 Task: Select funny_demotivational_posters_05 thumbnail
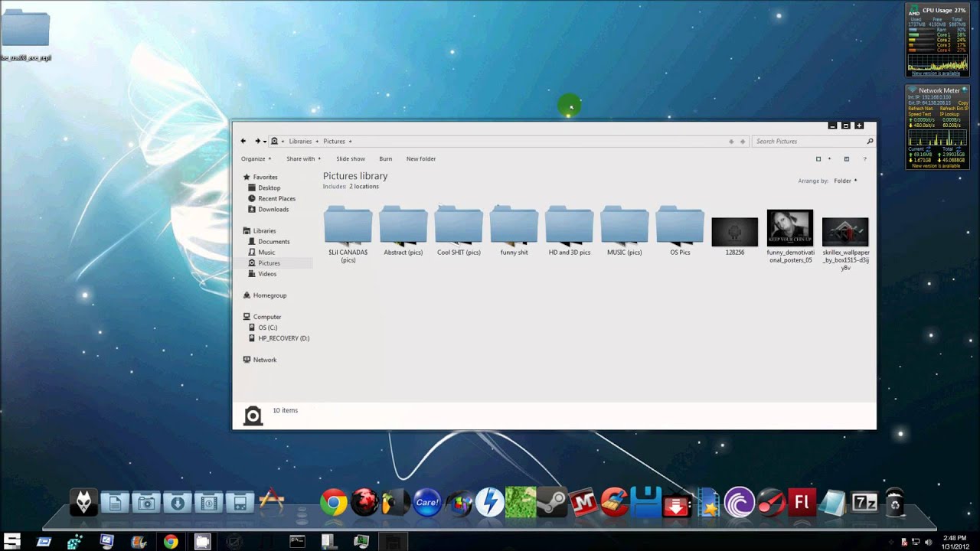click(790, 228)
